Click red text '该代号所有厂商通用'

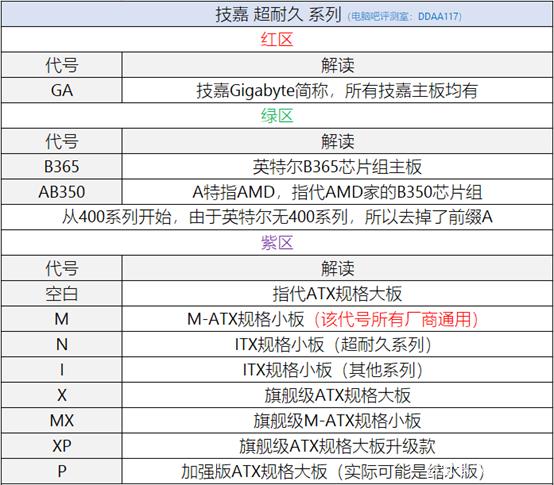click(396, 319)
